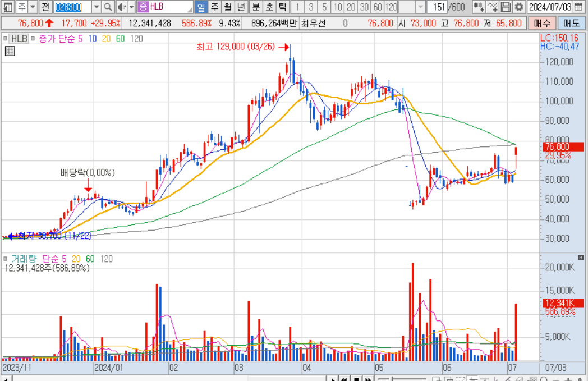Click the 896,264백만 trading value
588x381 pixels.
tap(274, 23)
